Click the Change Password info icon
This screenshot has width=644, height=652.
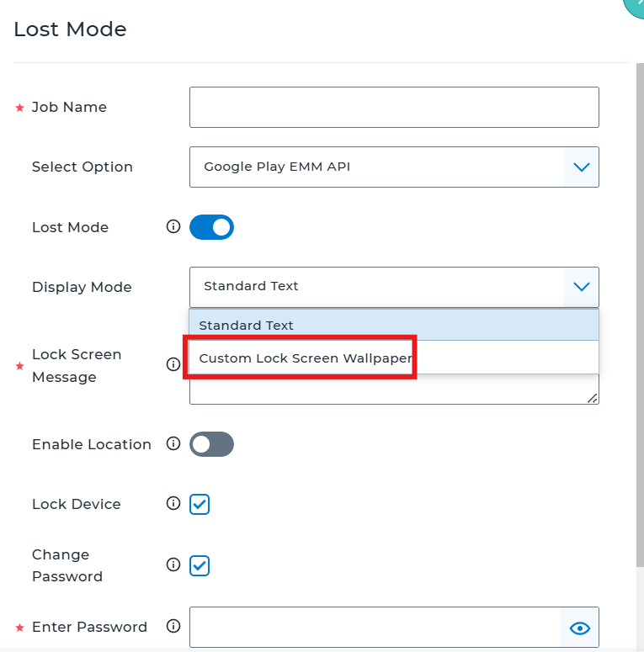[173, 565]
